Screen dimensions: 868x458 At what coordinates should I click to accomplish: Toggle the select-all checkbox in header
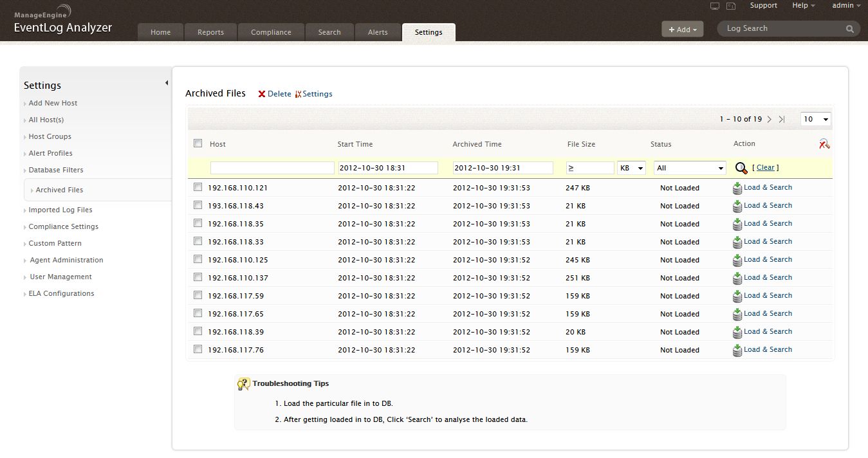[x=198, y=143]
